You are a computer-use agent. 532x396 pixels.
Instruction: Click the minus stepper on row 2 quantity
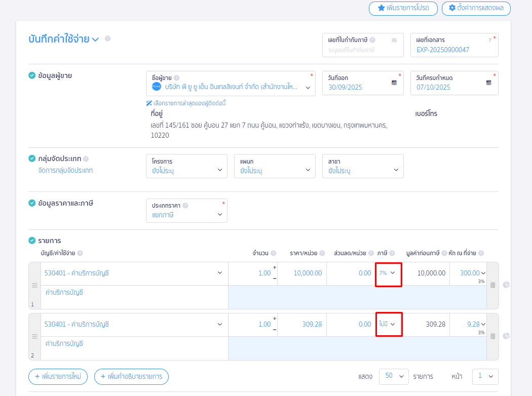pyautogui.click(x=275, y=330)
